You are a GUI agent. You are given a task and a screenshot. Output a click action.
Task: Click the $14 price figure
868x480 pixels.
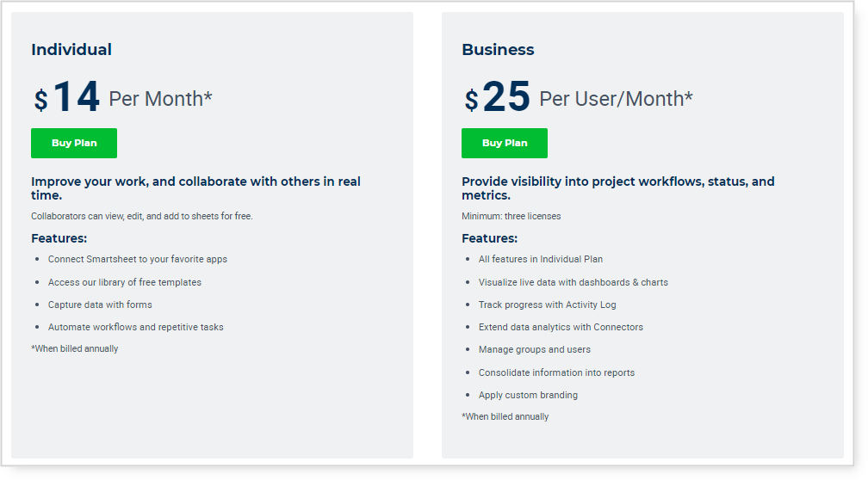pyautogui.click(x=68, y=97)
